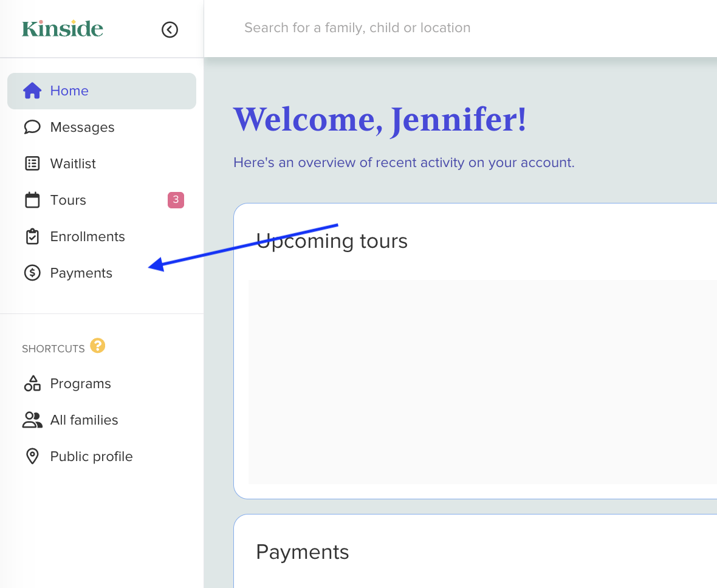Open the All families shortcut label

point(84,420)
